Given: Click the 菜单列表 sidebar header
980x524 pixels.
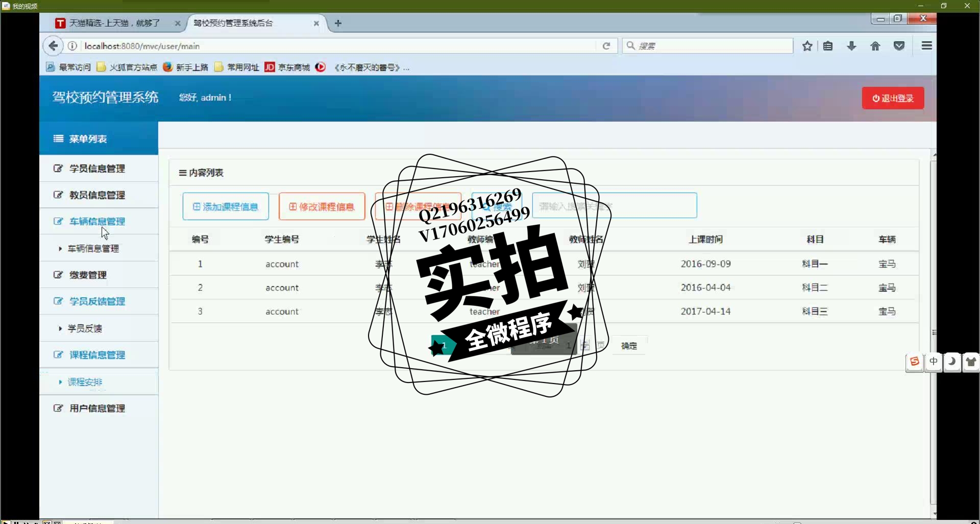Looking at the screenshot, I should tap(99, 139).
